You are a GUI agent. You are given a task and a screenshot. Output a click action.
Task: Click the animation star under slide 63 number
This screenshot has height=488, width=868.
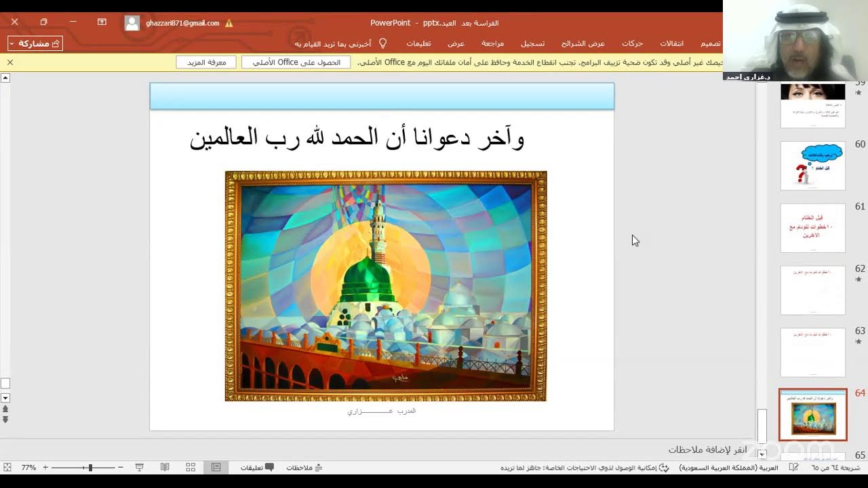coord(859,342)
